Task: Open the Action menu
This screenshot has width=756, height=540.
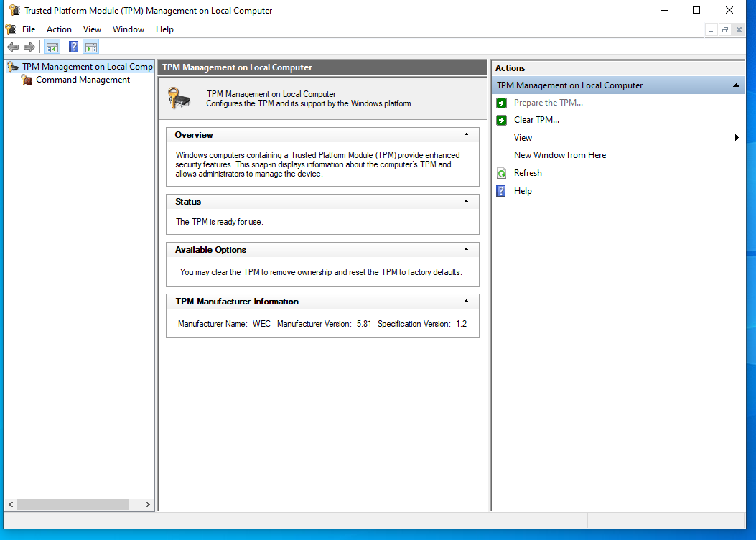Action: [59, 29]
